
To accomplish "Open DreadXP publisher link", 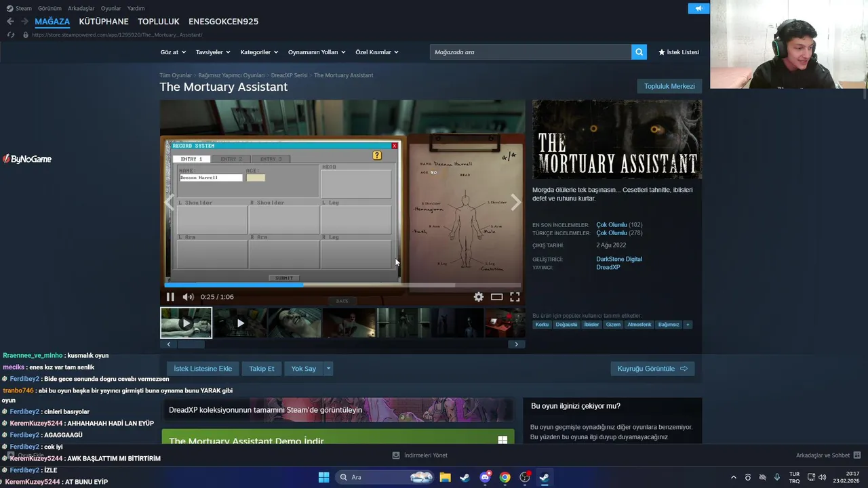I will click(608, 267).
